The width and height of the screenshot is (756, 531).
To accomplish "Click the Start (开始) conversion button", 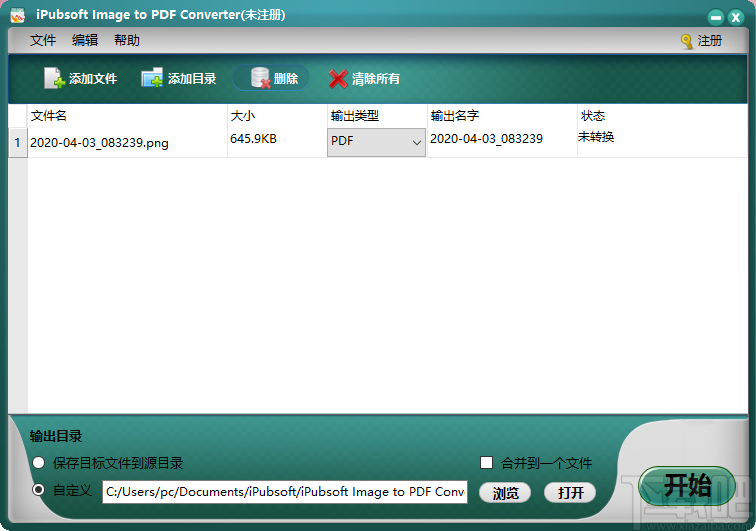I will pos(687,486).
